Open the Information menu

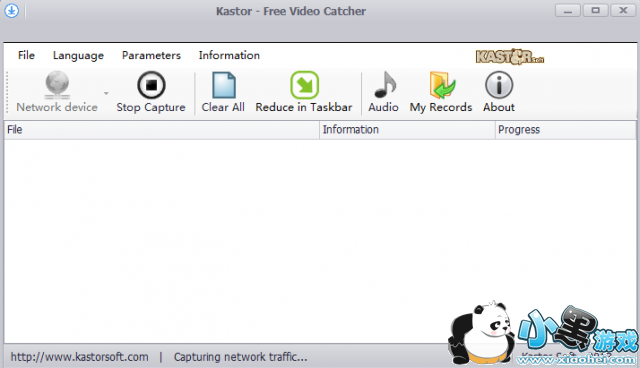pos(229,55)
